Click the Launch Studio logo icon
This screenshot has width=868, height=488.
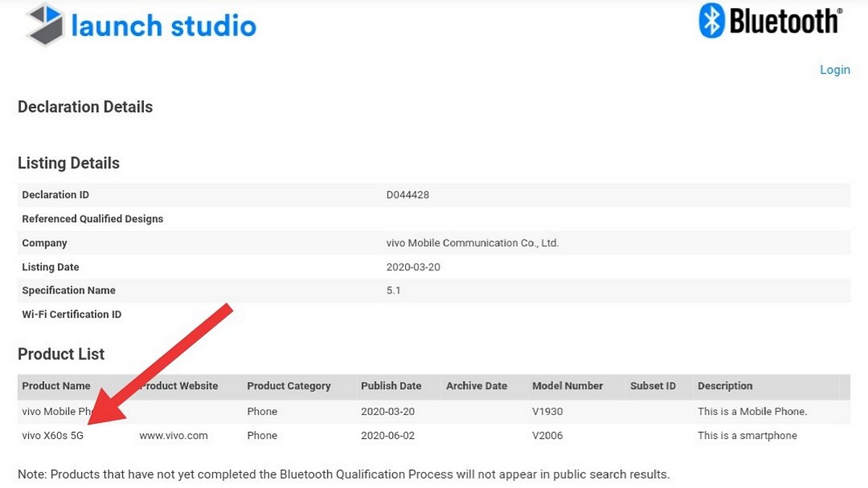(x=45, y=25)
